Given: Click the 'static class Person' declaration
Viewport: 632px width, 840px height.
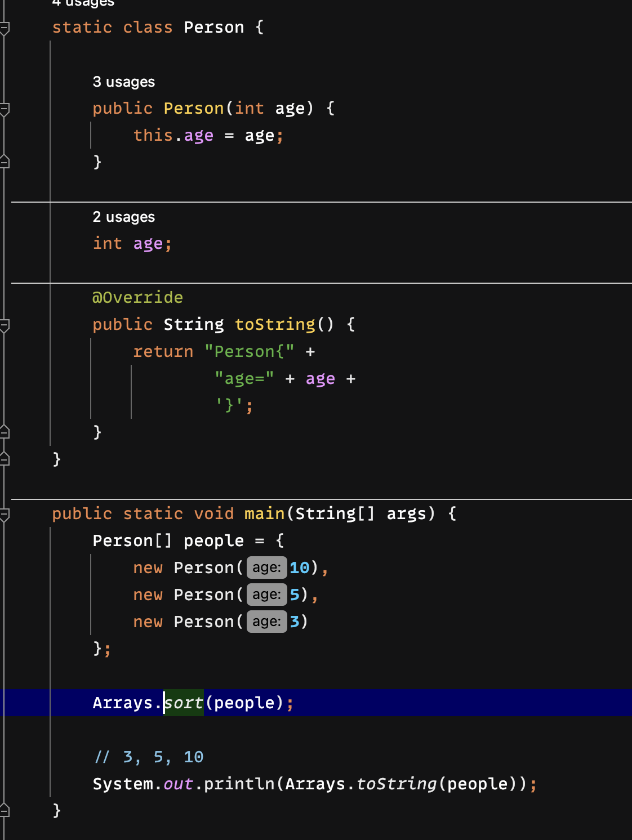Looking at the screenshot, I should coord(148,27).
